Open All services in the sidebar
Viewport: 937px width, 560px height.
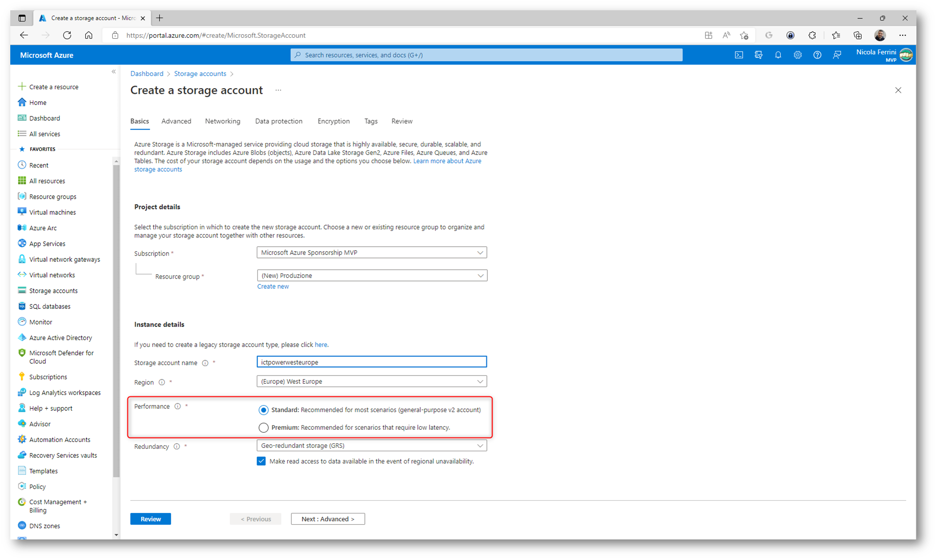[45, 134]
